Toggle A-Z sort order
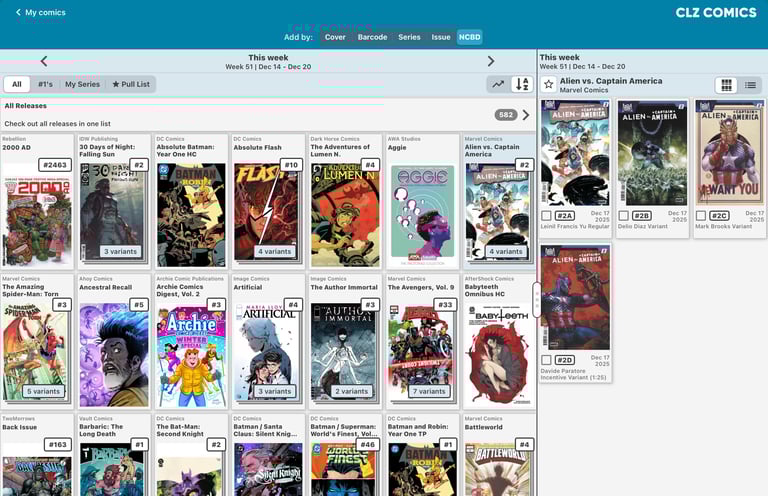Image resolution: width=768 pixels, height=496 pixels. [x=522, y=84]
